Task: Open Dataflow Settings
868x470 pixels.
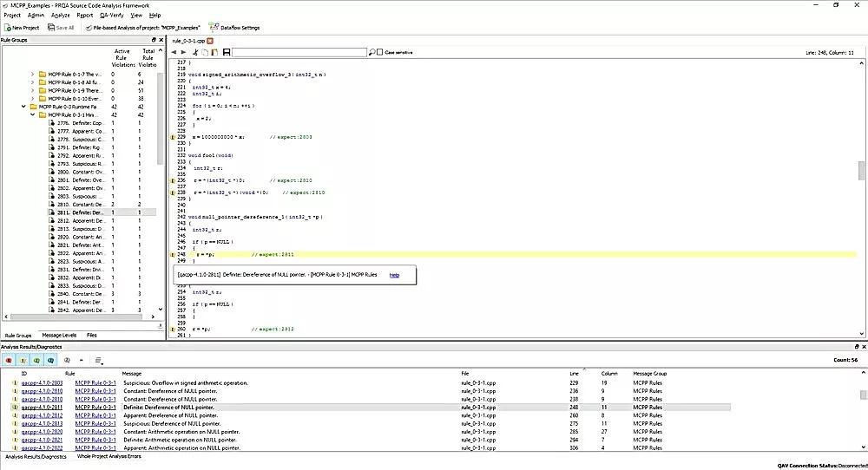Action: tap(234, 27)
